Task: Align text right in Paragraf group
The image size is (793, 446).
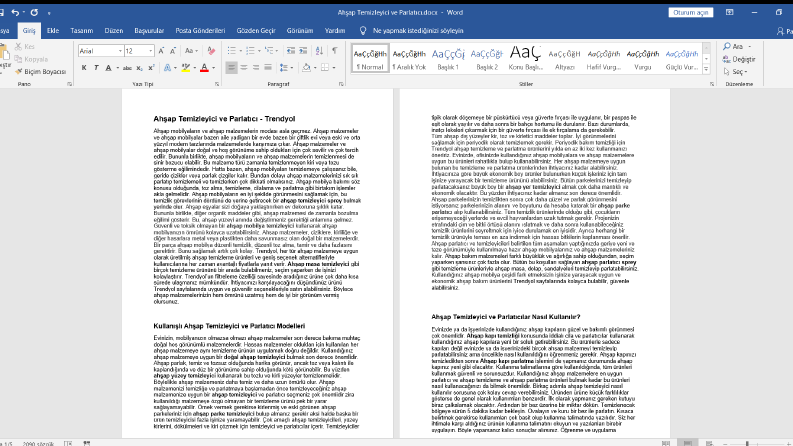Action: pos(256,67)
